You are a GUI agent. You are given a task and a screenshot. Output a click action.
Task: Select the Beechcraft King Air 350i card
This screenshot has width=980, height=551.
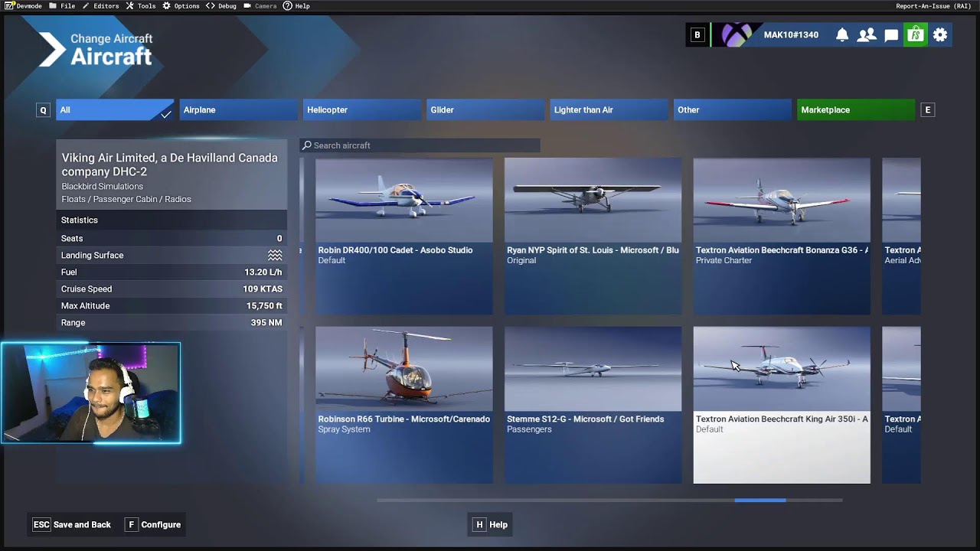[x=782, y=405]
